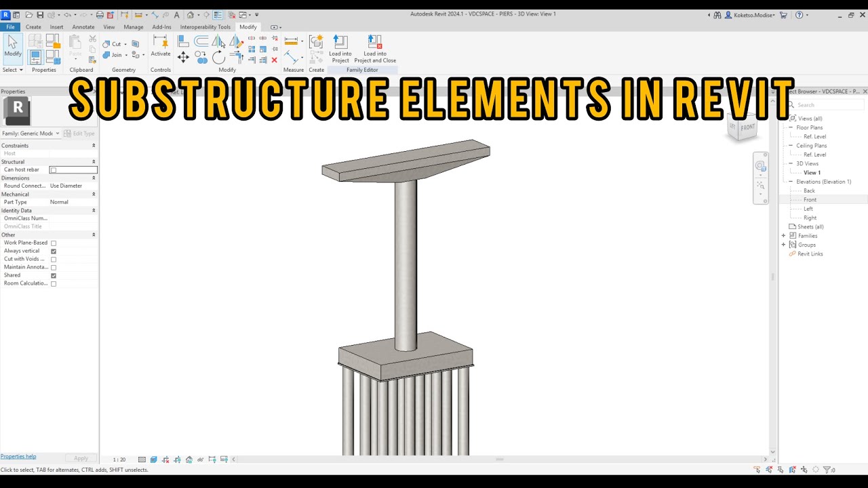Click the selection Filter icon in status bar
Viewport: 868px width, 488px height.
tap(827, 470)
